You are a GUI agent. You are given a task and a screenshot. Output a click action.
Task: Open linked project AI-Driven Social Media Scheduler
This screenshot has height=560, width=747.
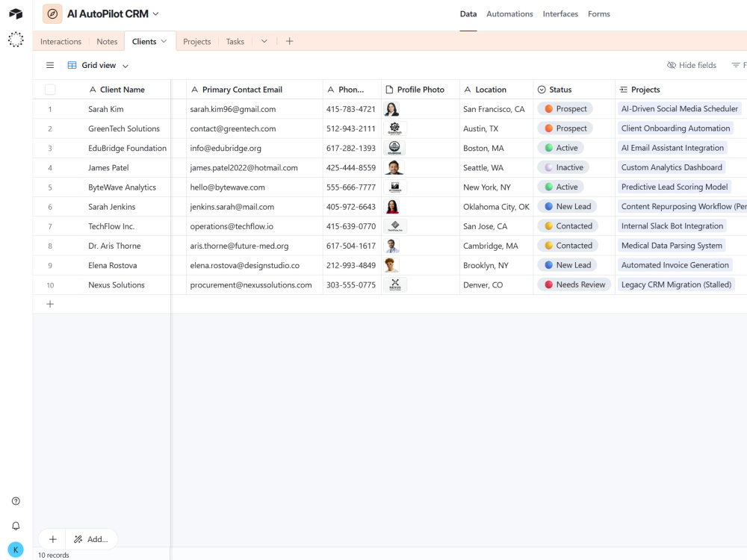coord(679,109)
